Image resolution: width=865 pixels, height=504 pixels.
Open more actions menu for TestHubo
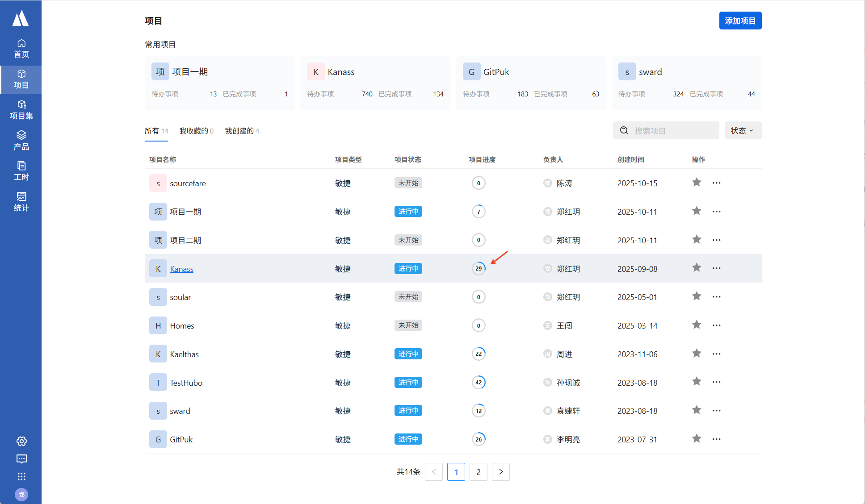point(716,382)
